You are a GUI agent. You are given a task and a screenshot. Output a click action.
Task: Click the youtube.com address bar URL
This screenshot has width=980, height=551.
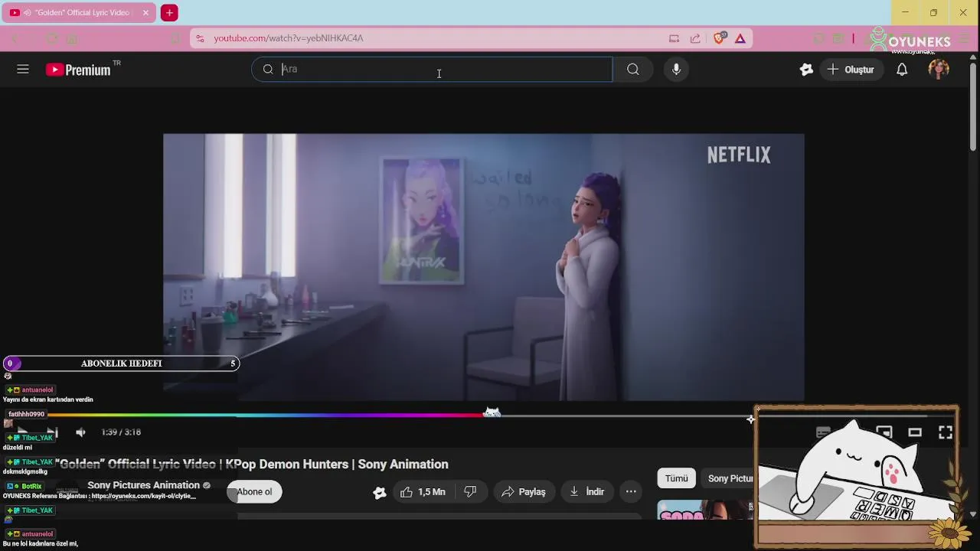[x=289, y=38]
